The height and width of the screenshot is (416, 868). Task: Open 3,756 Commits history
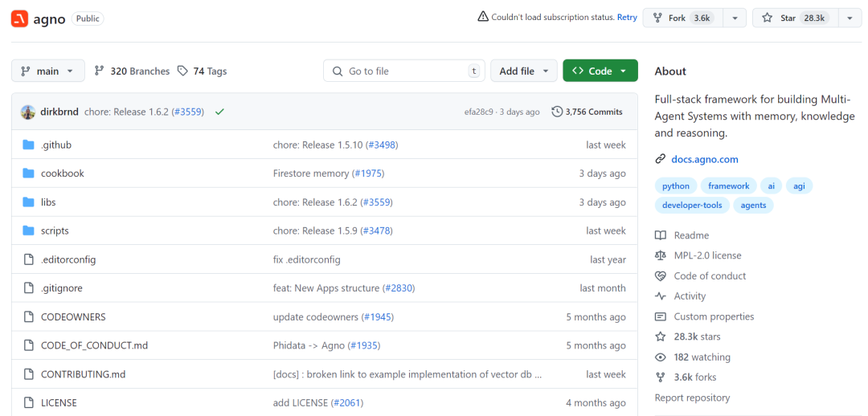click(x=587, y=112)
